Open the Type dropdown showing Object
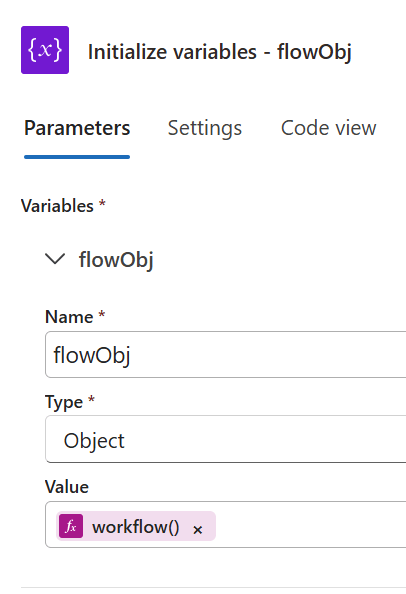The width and height of the screenshot is (406, 594). 226,439
